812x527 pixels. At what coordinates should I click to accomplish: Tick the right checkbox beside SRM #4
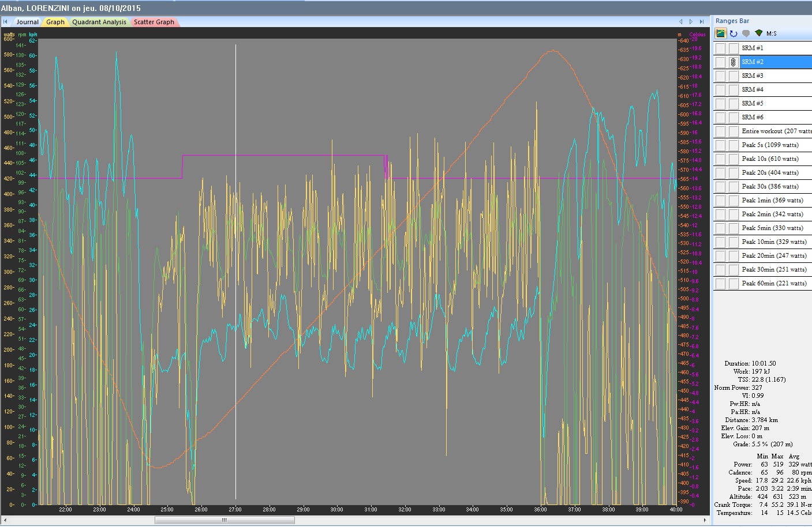tap(734, 90)
